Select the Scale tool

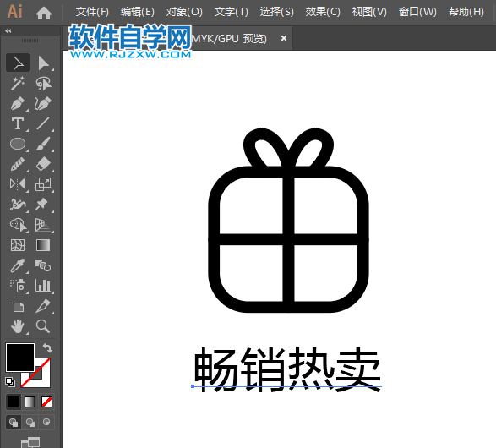43,184
